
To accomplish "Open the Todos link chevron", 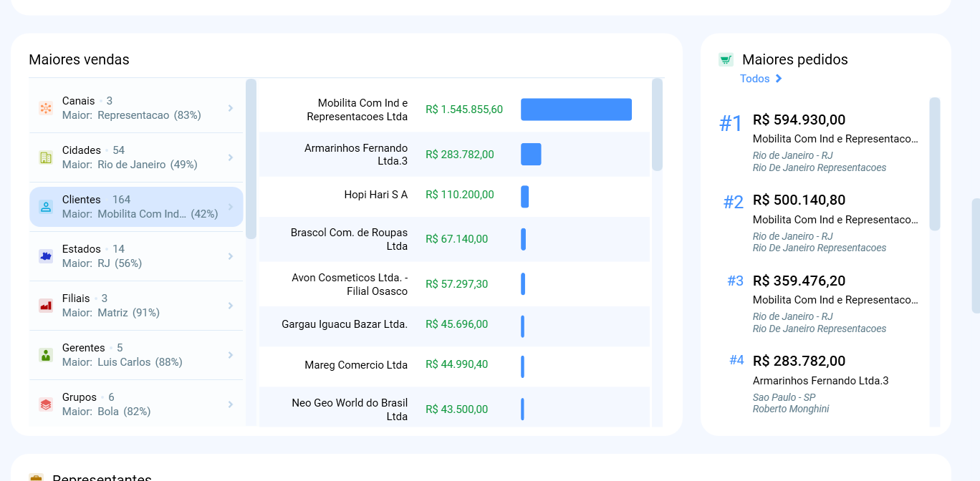I will [x=779, y=79].
